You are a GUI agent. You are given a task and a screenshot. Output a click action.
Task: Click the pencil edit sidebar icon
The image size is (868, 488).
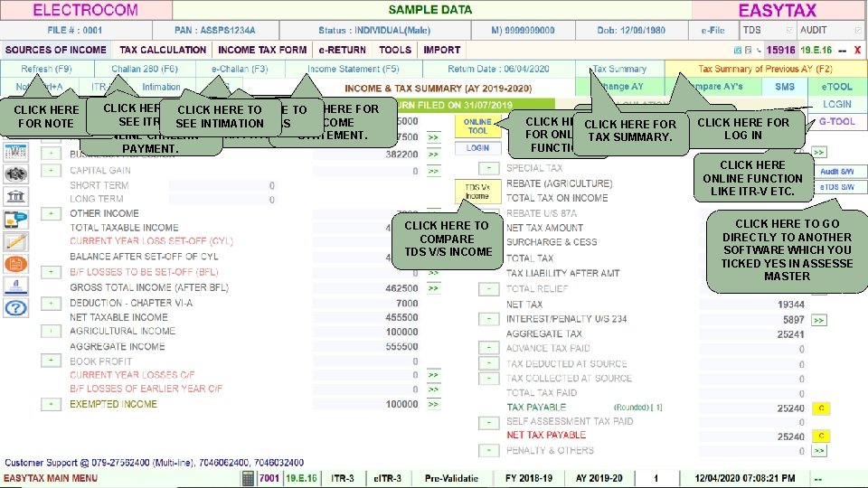(x=15, y=241)
